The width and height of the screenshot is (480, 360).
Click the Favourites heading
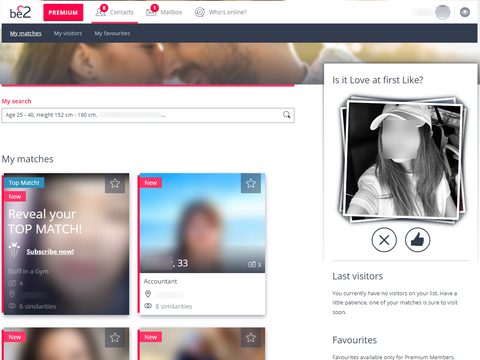(354, 340)
